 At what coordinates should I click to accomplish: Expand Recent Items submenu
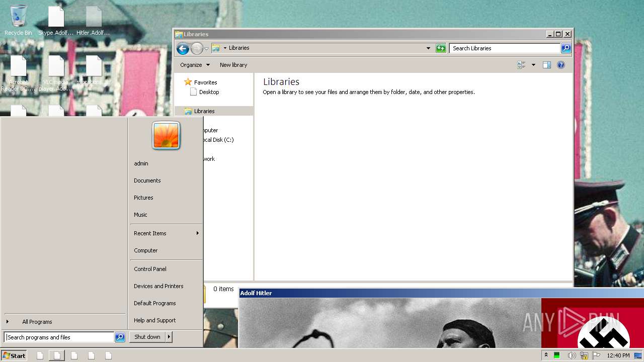coord(166,233)
